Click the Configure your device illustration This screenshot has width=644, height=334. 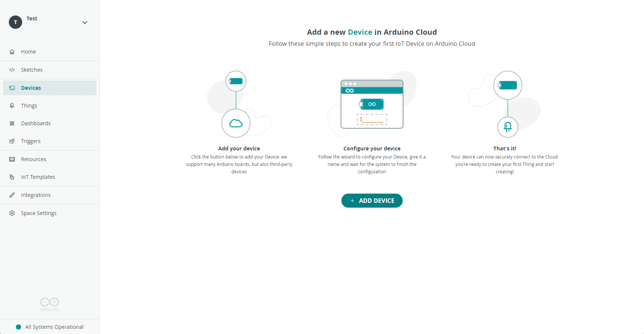372,104
